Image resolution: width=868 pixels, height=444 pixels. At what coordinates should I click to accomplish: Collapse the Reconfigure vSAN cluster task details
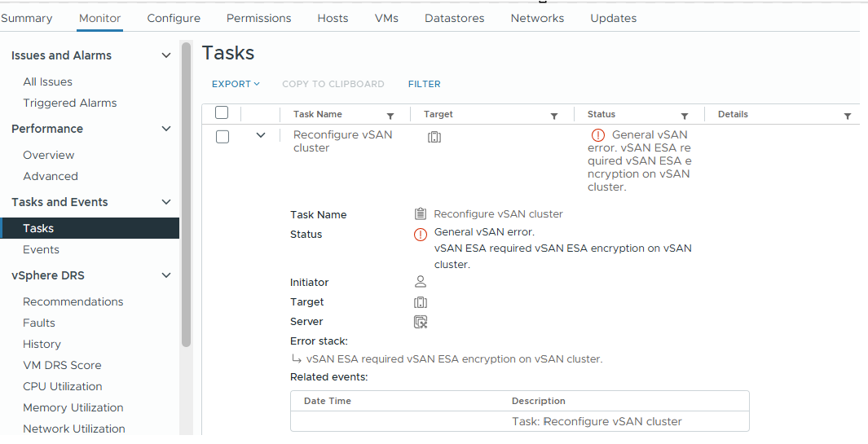coord(261,135)
